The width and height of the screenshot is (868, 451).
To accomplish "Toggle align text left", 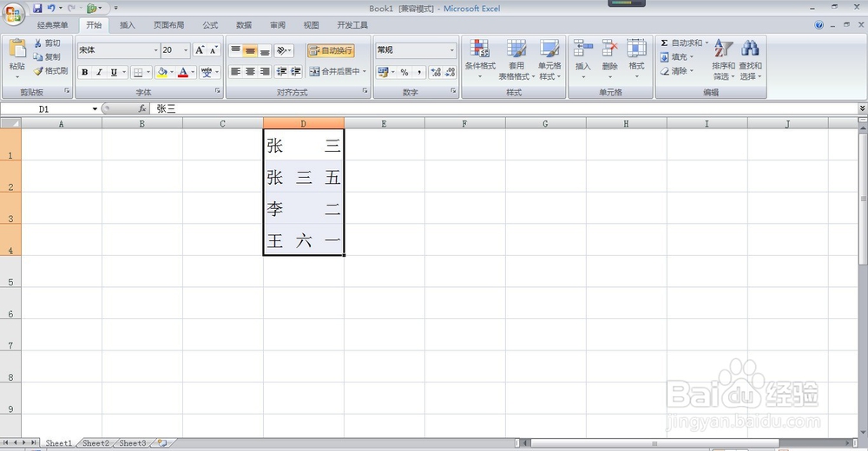I will [x=235, y=71].
